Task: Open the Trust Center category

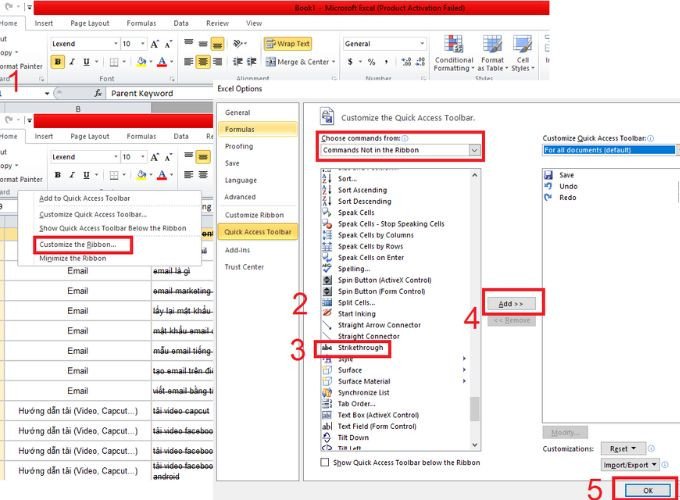Action: [244, 267]
